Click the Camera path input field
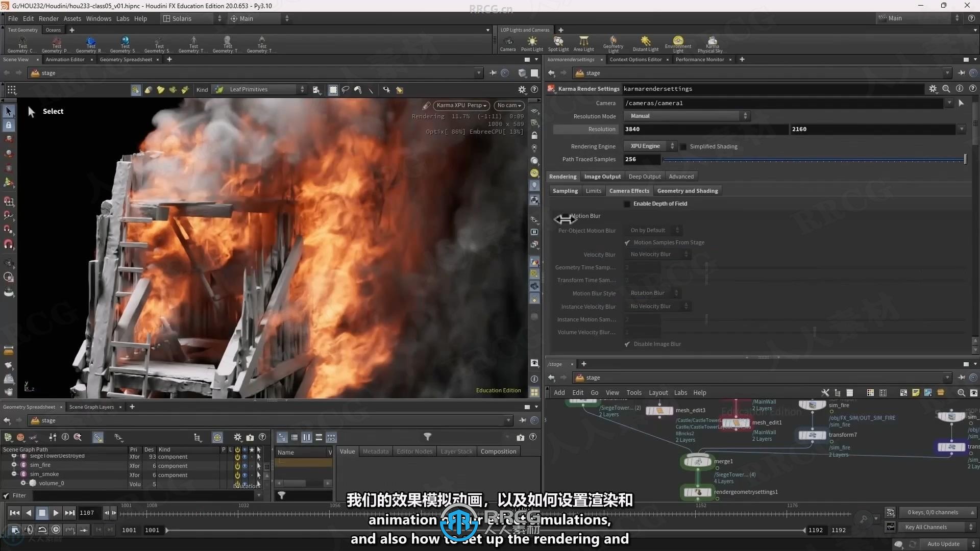This screenshot has height=551, width=980. [785, 103]
